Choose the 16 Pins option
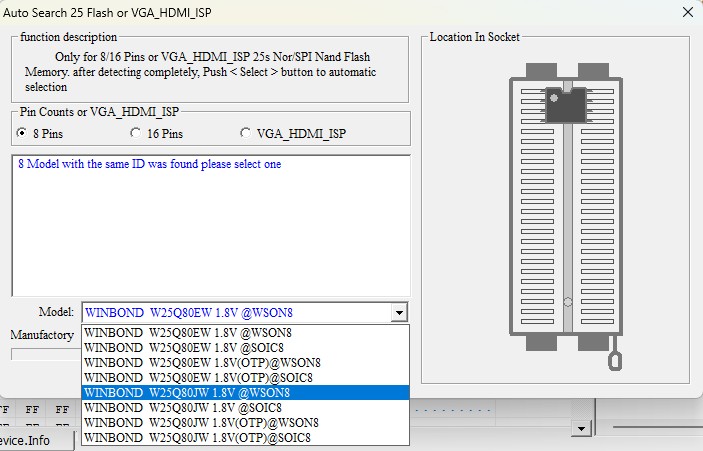The image size is (703, 451). point(136,133)
